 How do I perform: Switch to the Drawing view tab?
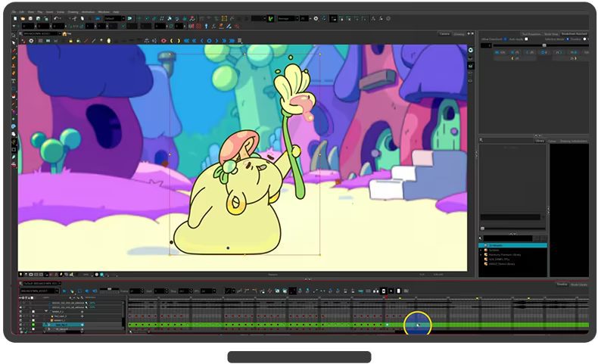tap(459, 34)
